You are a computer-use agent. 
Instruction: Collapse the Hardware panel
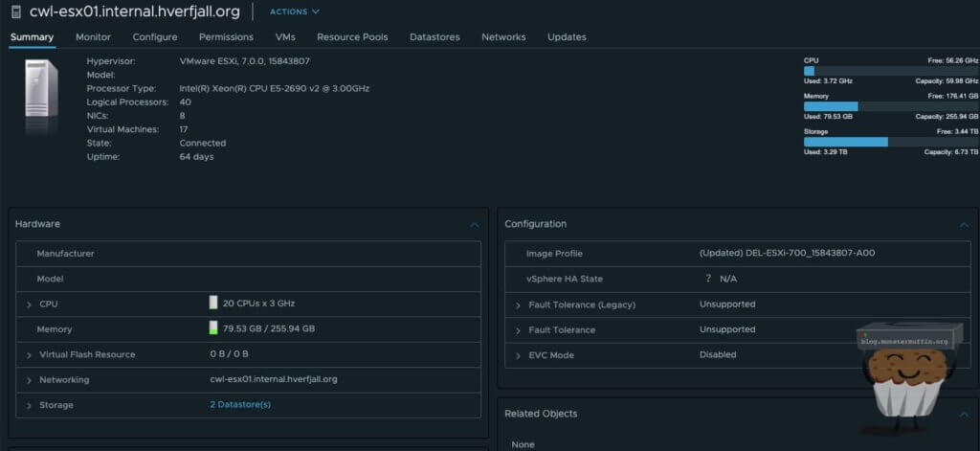pos(474,224)
